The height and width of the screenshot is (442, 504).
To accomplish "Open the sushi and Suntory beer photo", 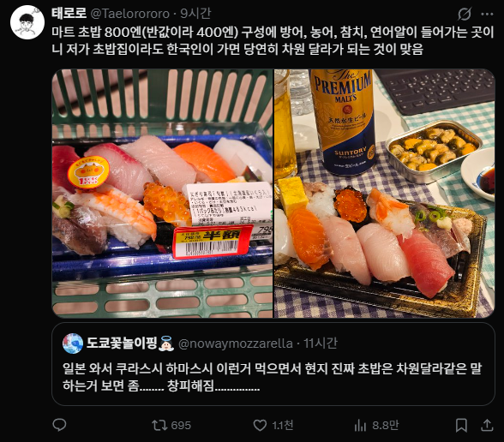I will point(384,194).
